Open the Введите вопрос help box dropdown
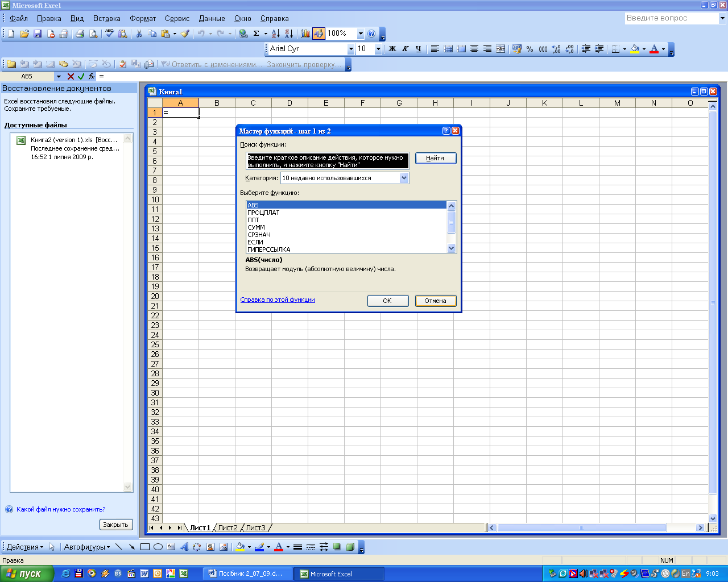 [722, 18]
